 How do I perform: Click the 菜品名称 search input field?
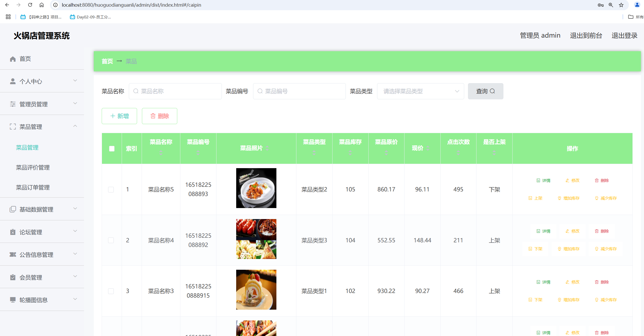click(x=175, y=91)
